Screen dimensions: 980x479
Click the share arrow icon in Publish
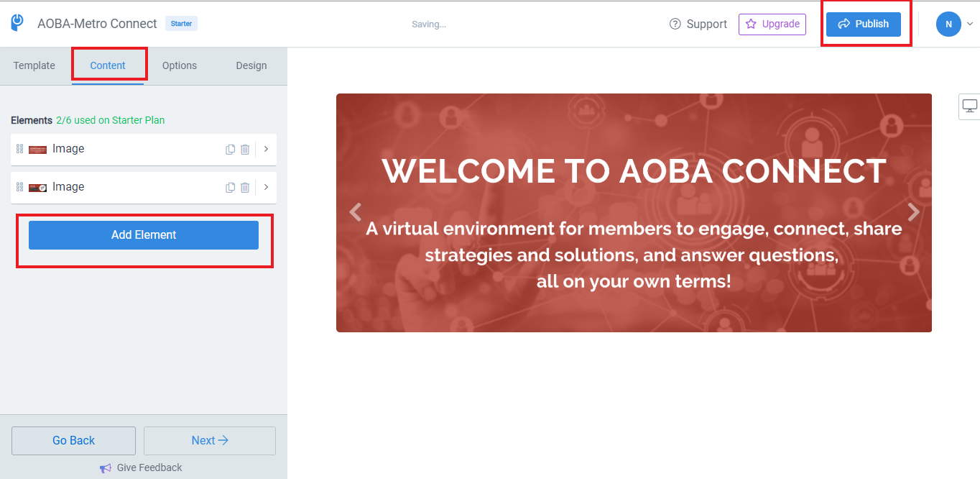(844, 24)
